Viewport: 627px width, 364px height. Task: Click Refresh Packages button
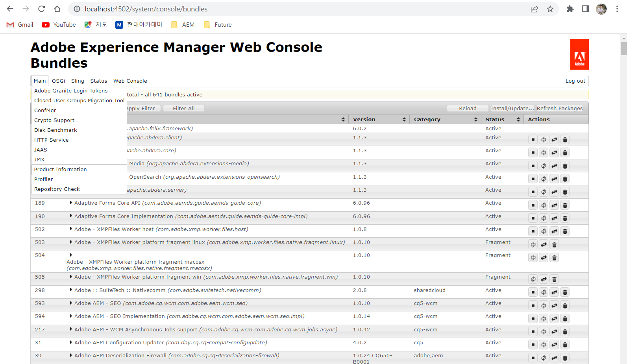[560, 108]
